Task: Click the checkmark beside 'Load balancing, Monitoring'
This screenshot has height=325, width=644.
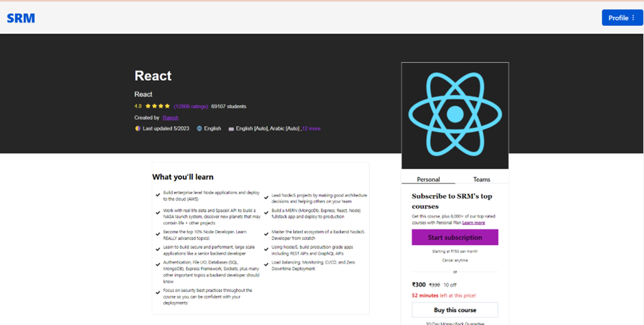Action: pos(267,264)
